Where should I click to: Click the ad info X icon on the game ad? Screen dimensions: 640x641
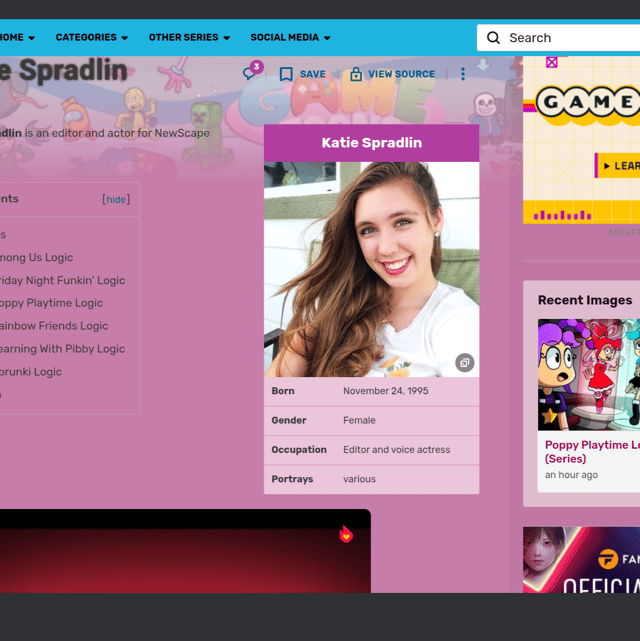[x=552, y=63]
